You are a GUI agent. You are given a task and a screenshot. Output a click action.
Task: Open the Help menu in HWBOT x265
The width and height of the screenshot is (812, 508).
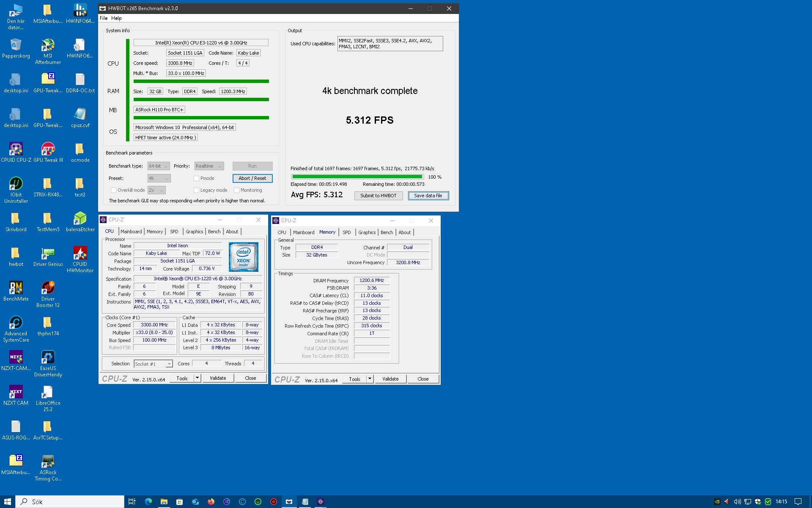tap(116, 18)
